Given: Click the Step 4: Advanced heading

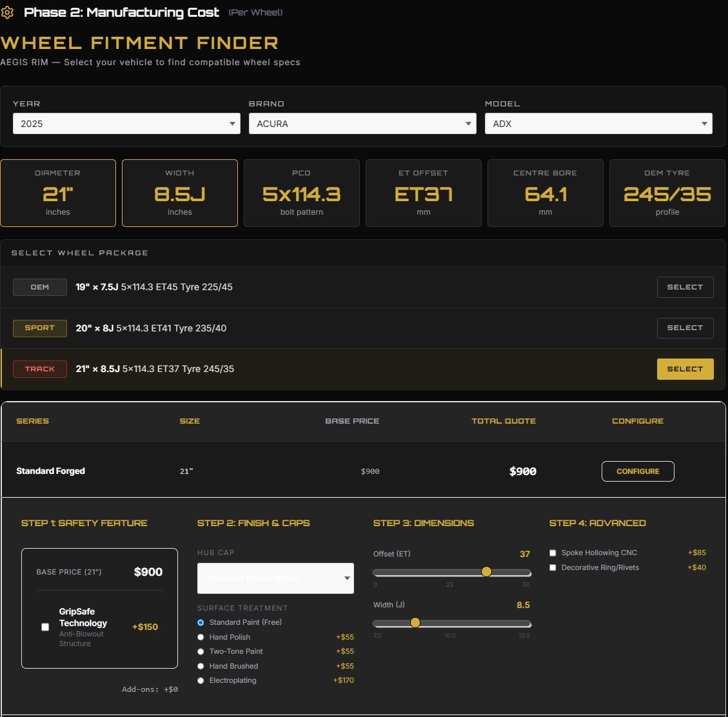Looking at the screenshot, I should [597, 523].
